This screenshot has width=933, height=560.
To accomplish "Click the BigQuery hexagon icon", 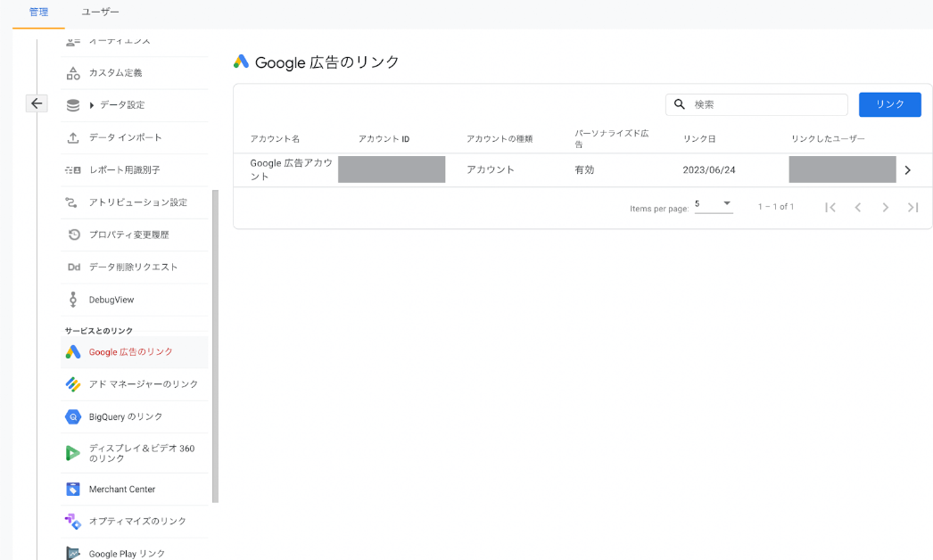I will pyautogui.click(x=72, y=417).
